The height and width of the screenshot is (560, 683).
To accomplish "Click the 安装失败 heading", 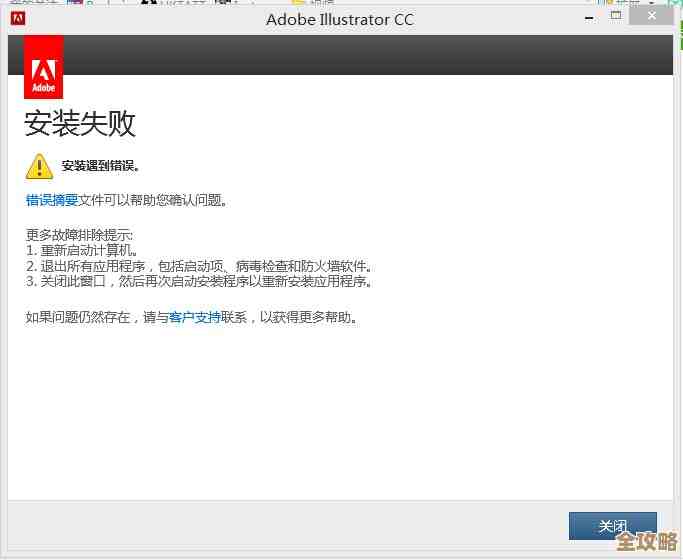I will [80, 123].
